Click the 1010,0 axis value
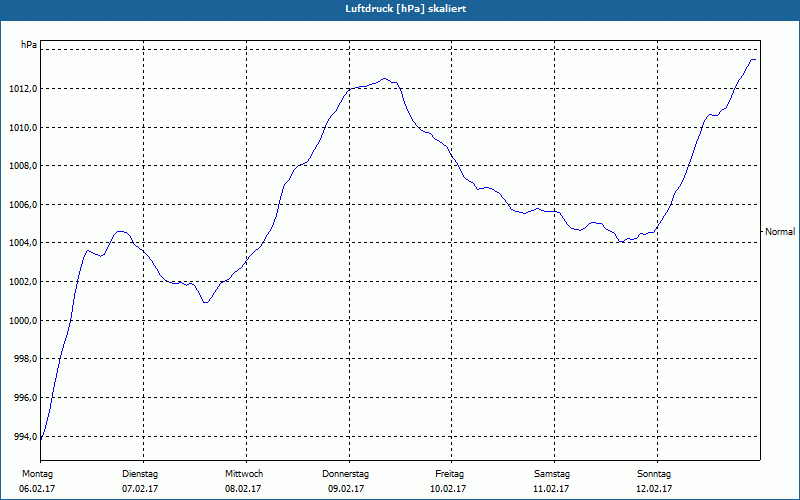 click(x=23, y=128)
